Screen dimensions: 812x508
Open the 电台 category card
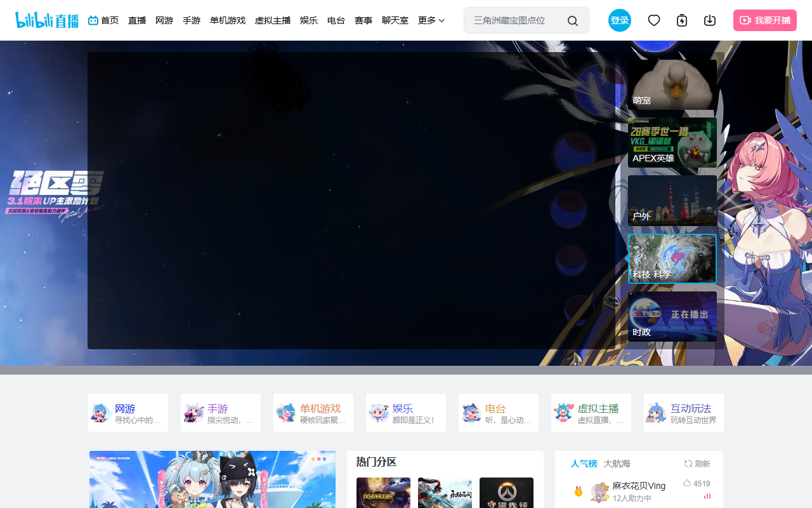(x=499, y=413)
